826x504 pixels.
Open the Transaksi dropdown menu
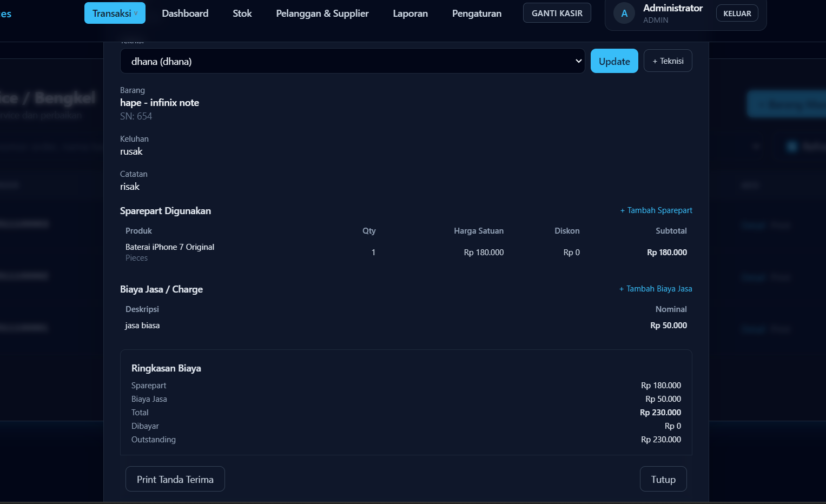115,14
